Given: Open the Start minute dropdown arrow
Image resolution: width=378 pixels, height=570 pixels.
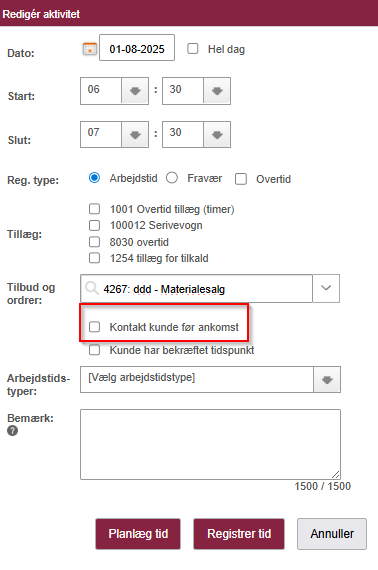Looking at the screenshot, I should click(217, 91).
